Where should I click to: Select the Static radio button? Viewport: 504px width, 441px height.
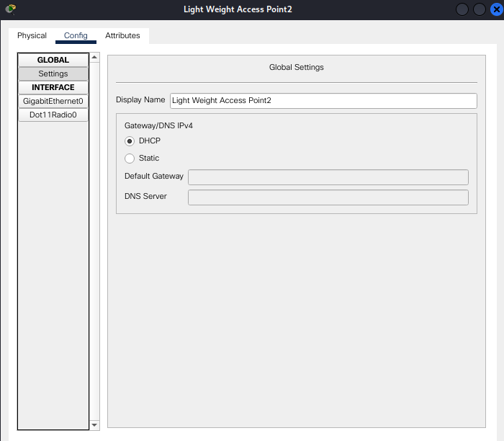130,159
